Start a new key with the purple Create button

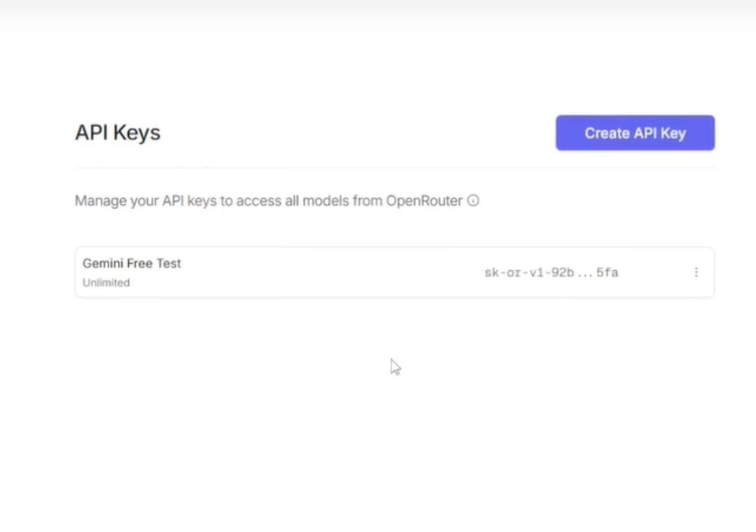tap(635, 132)
